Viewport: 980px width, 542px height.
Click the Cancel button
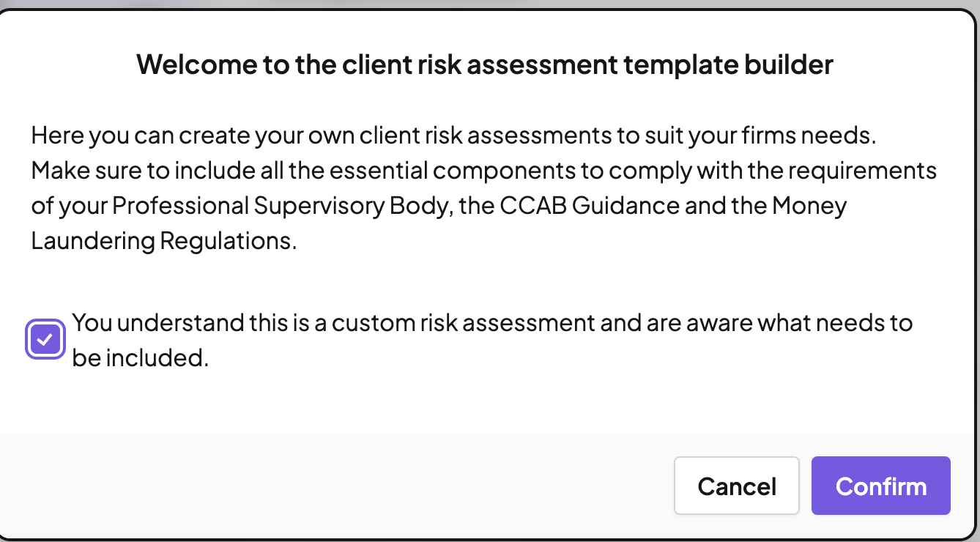[x=736, y=486]
